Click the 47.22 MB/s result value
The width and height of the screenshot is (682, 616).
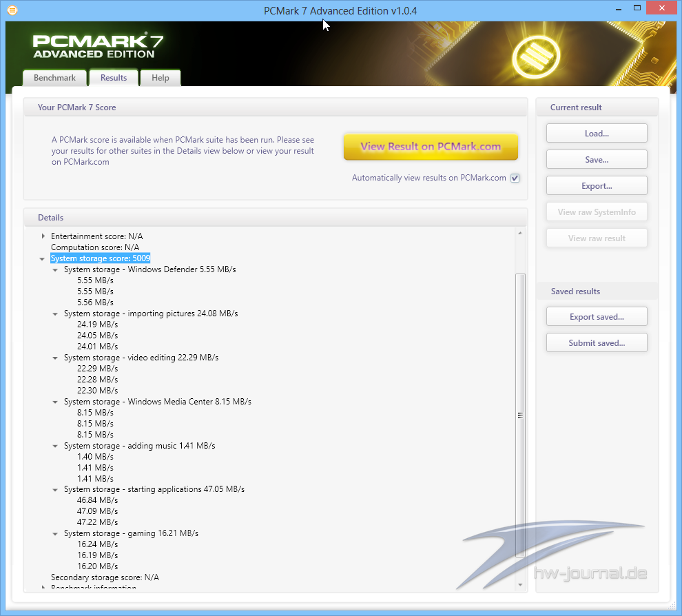(x=97, y=522)
